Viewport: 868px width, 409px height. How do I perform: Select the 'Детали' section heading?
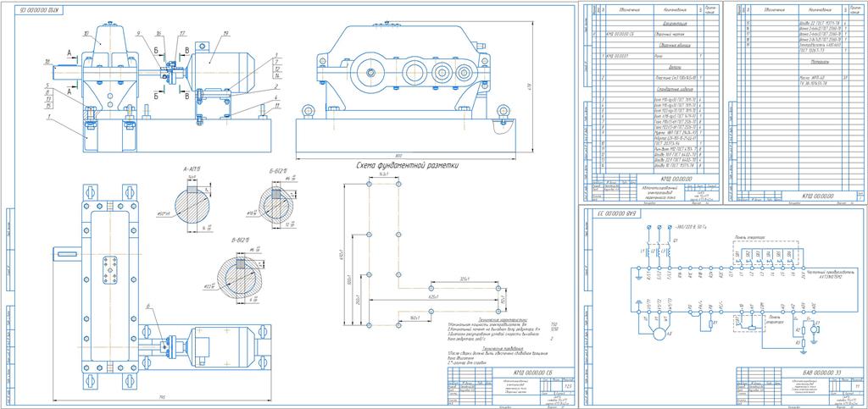[x=676, y=66]
